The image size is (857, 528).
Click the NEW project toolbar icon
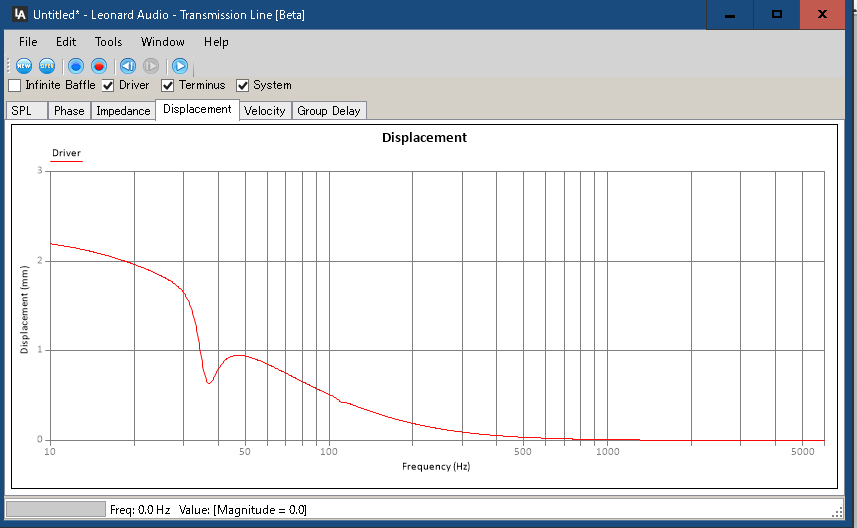pos(24,66)
